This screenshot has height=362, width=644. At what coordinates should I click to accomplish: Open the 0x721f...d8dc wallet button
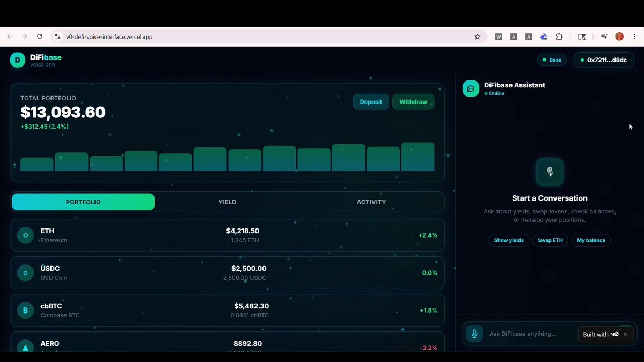[604, 60]
